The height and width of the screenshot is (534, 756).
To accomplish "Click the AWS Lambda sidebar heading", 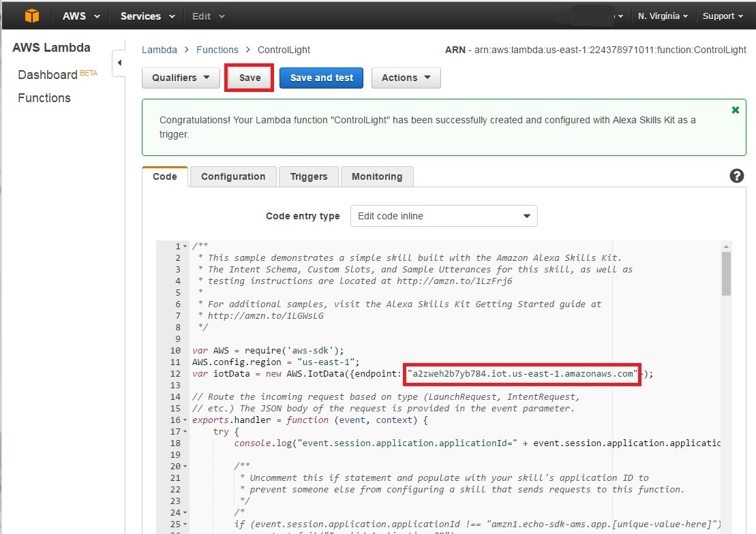I will [51, 48].
